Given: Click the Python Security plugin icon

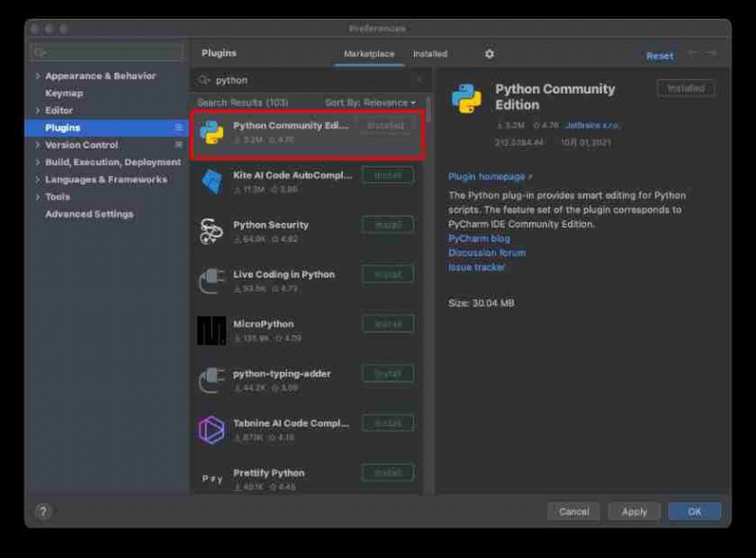Looking at the screenshot, I should 212,231.
